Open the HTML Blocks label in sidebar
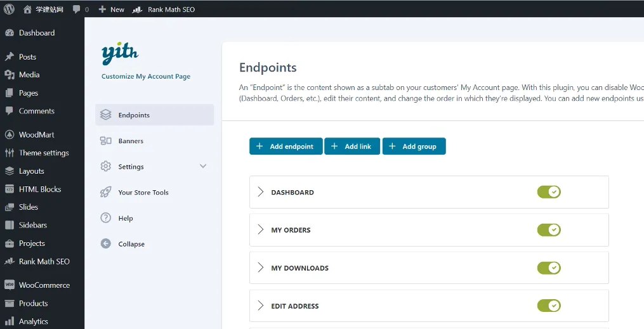This screenshot has height=329, width=644. (40, 189)
